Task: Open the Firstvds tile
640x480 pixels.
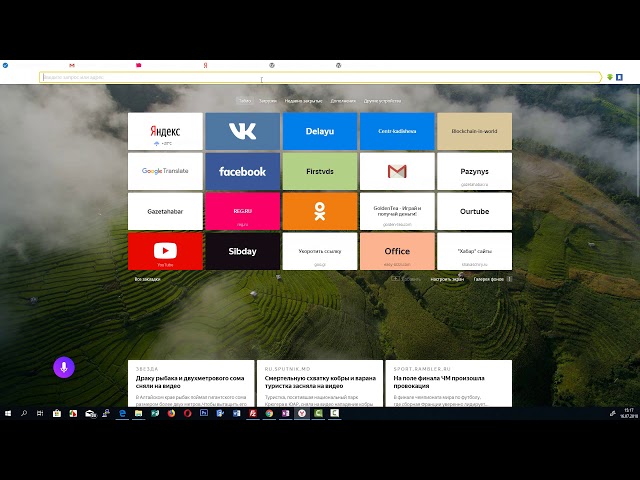Action: click(320, 171)
